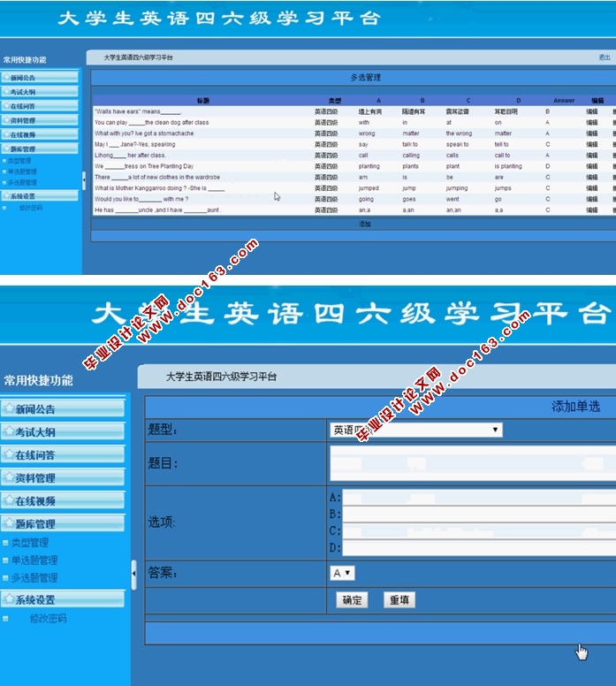Screen dimensions: 616x686
Task: Select 类型管理 in the lower screenshot sidebar
Action: click(30, 543)
